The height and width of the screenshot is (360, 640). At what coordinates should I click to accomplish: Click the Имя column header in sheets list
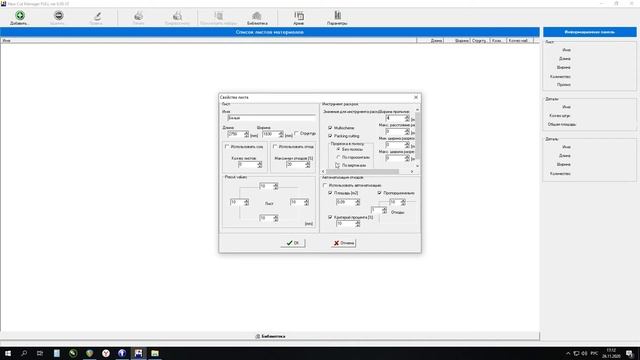pyautogui.click(x=208, y=40)
